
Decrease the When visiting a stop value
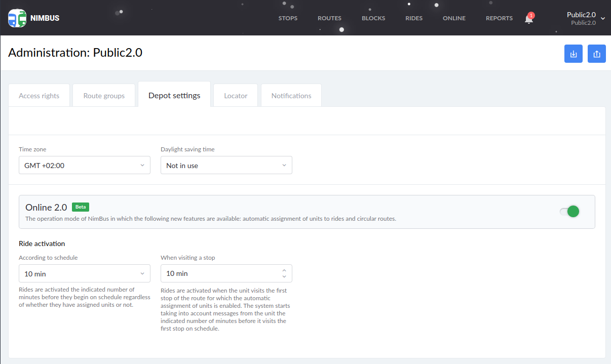coord(284,277)
